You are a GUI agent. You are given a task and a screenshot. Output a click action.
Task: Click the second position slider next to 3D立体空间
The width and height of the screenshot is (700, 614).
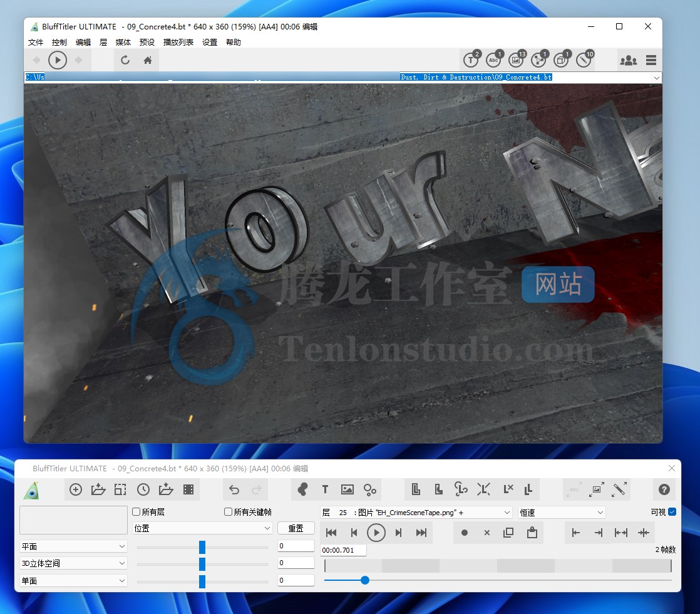pos(202,564)
